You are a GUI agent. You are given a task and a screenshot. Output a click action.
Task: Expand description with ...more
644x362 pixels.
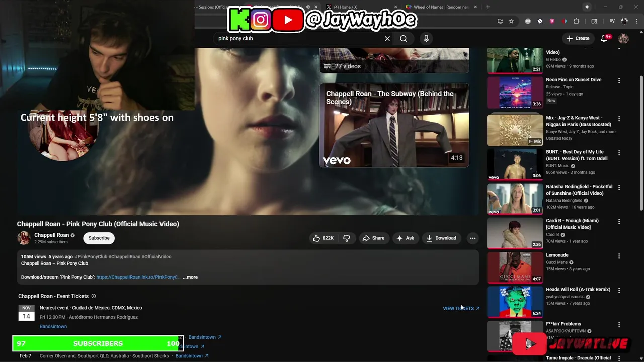[190, 277]
